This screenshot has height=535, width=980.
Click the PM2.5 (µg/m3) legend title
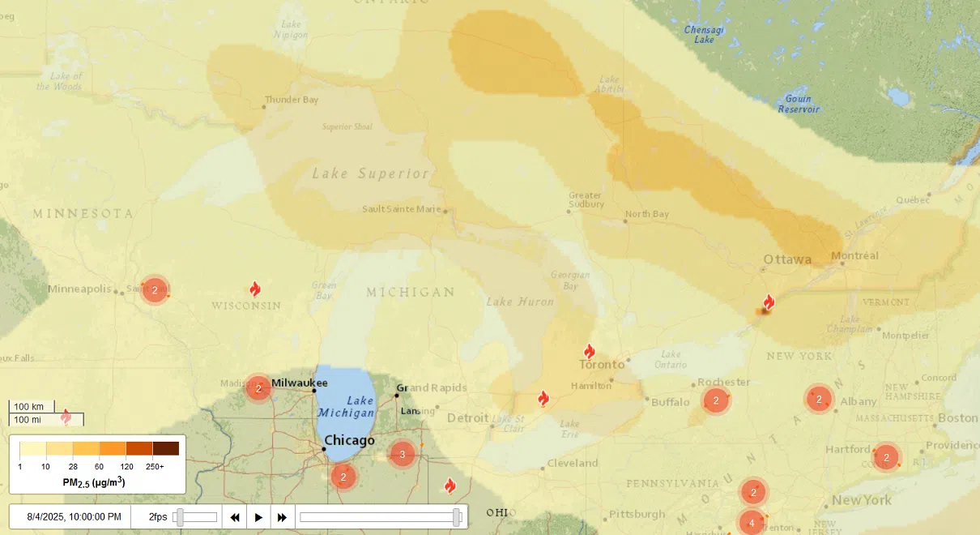94,482
